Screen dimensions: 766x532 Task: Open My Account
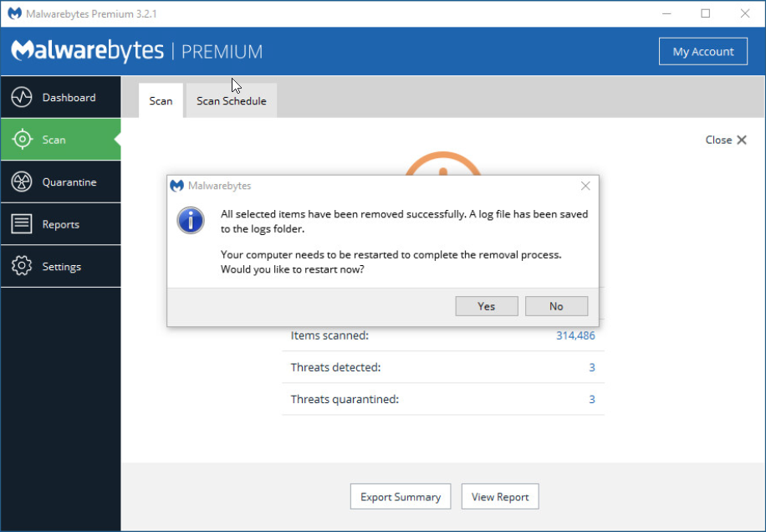[703, 51]
